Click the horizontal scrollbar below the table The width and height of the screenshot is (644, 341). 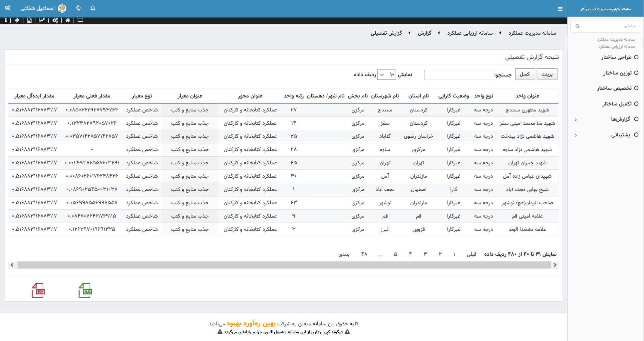283,265
